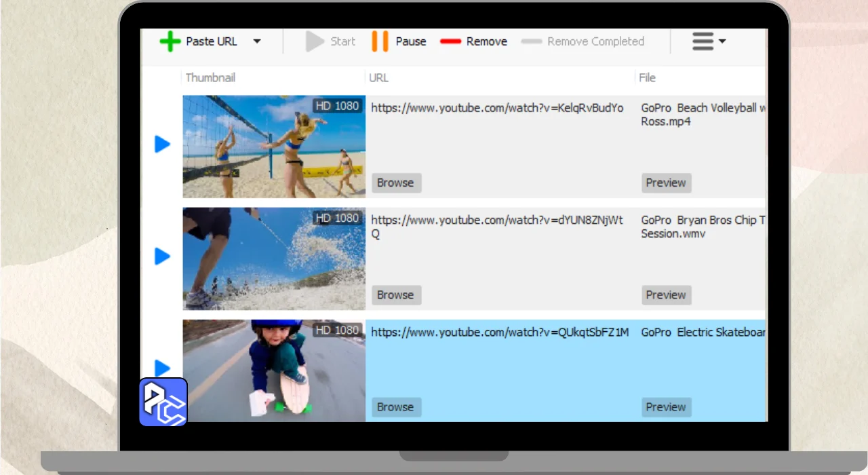Select the beach volleyball video thumbnail
The image size is (868, 475).
274,147
